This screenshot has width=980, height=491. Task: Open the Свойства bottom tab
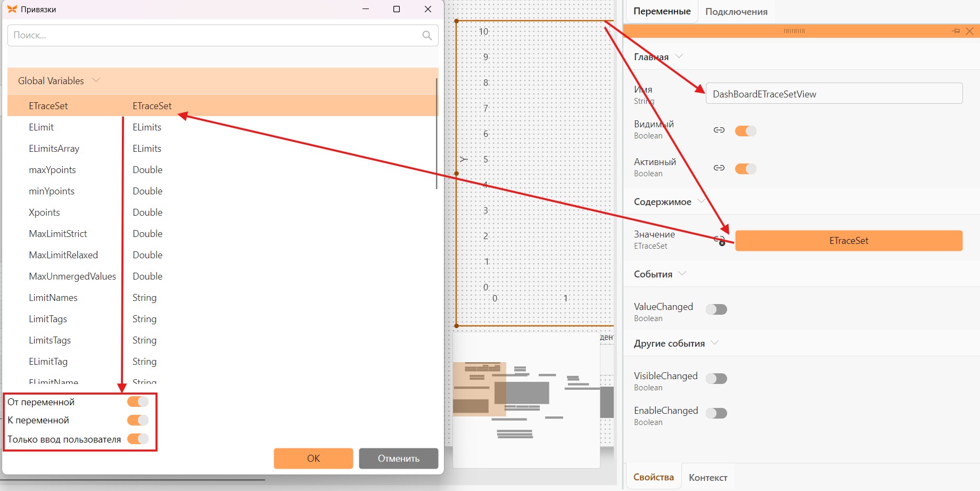coord(653,477)
